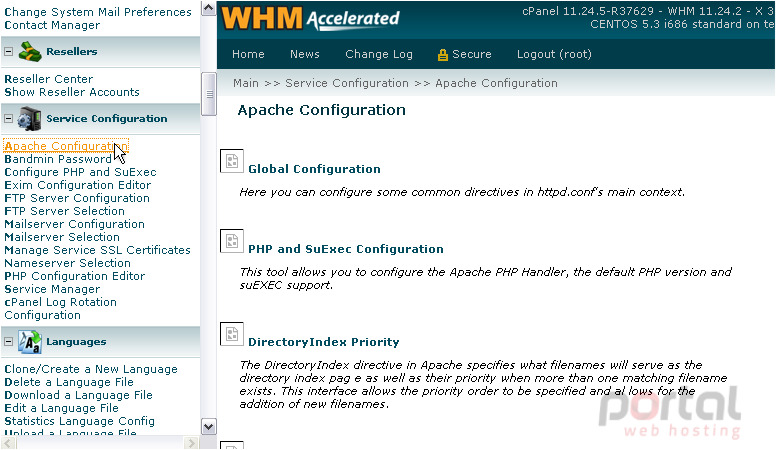Click sidebar scrollbar up arrow
776x450 pixels.
click(x=209, y=8)
